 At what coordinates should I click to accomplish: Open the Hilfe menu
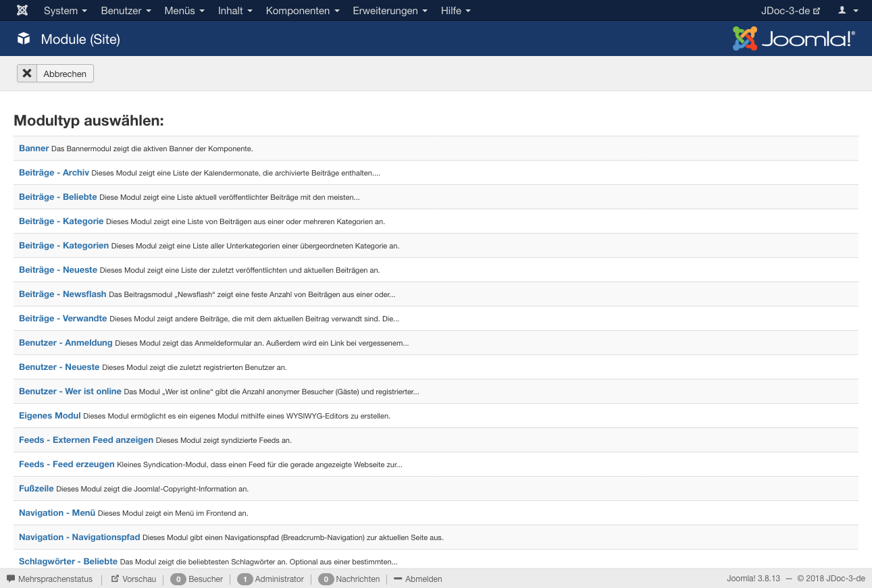tap(456, 11)
